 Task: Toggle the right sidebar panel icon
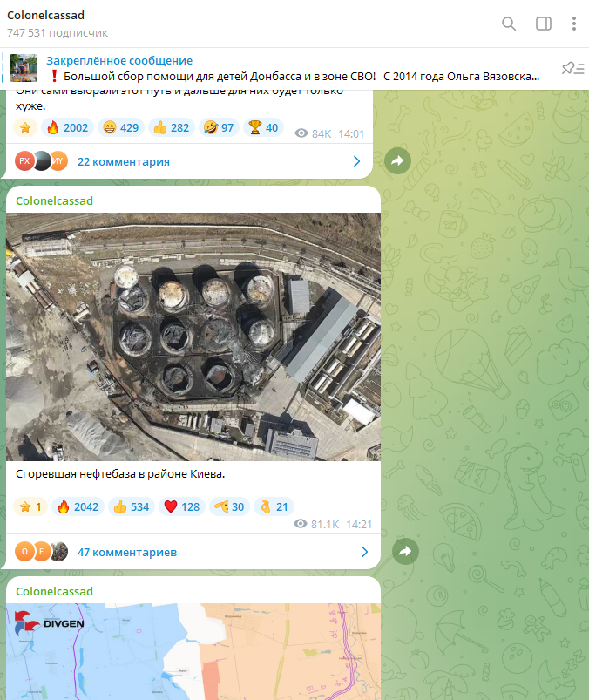[x=543, y=24]
